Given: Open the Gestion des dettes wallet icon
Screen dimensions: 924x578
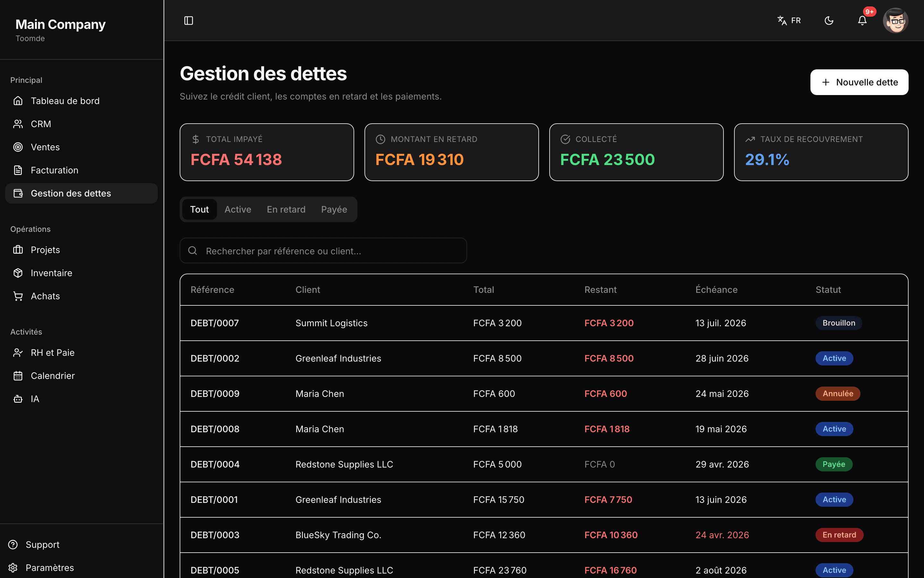Looking at the screenshot, I should click(x=18, y=193).
